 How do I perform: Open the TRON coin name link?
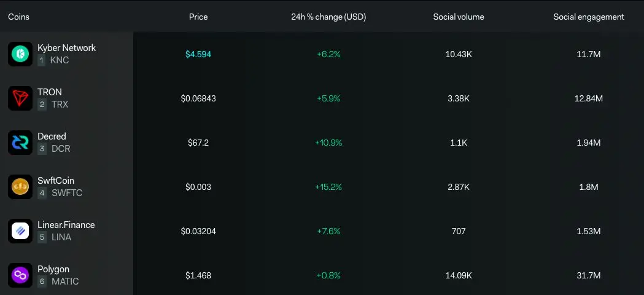point(50,92)
